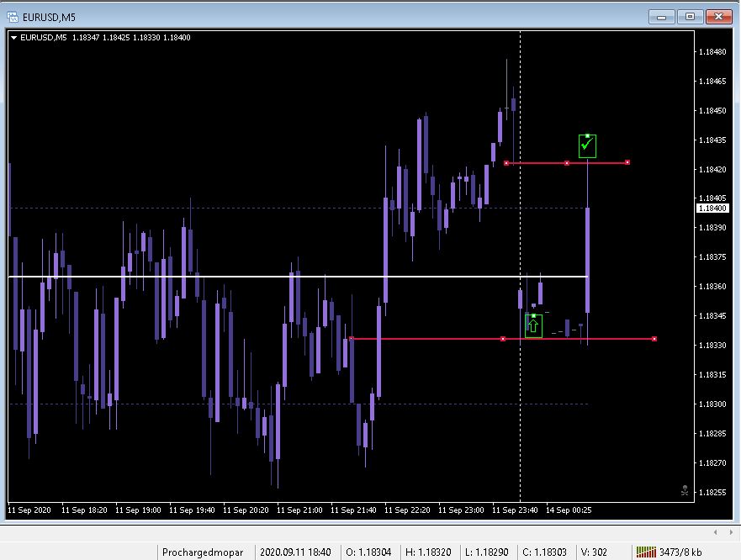
Task: Click the O: 1.18304 open value
Action: coord(368,552)
